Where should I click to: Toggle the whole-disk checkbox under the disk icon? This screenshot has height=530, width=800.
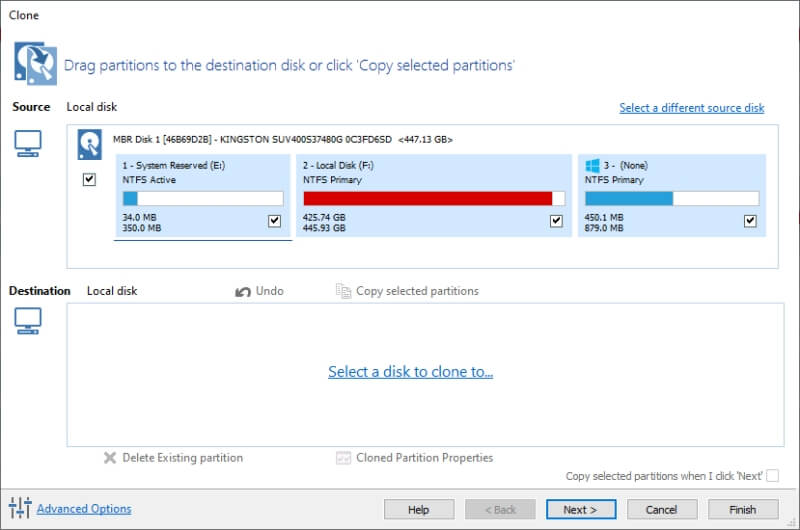pyautogui.click(x=89, y=179)
